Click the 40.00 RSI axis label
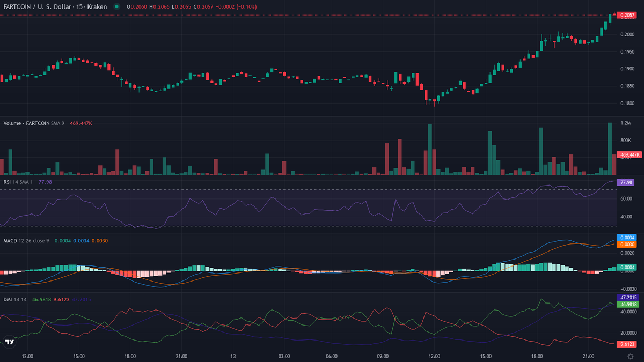The image size is (644, 362). click(625, 217)
